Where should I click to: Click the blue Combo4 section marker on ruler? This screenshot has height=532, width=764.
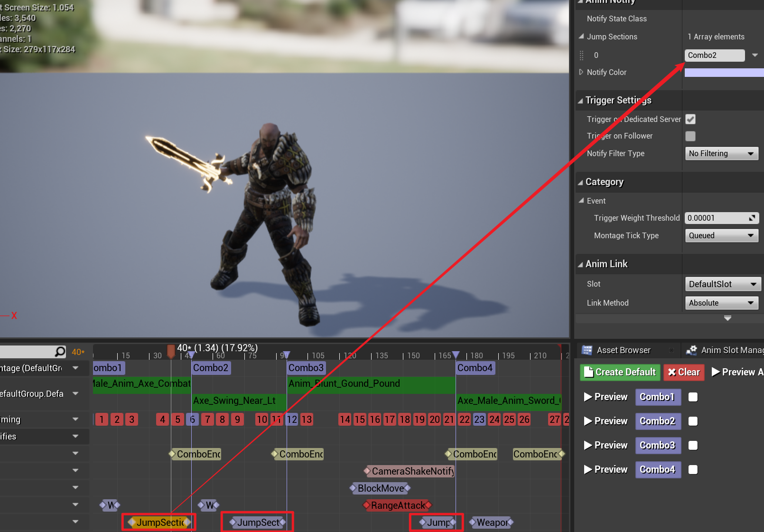(x=456, y=355)
